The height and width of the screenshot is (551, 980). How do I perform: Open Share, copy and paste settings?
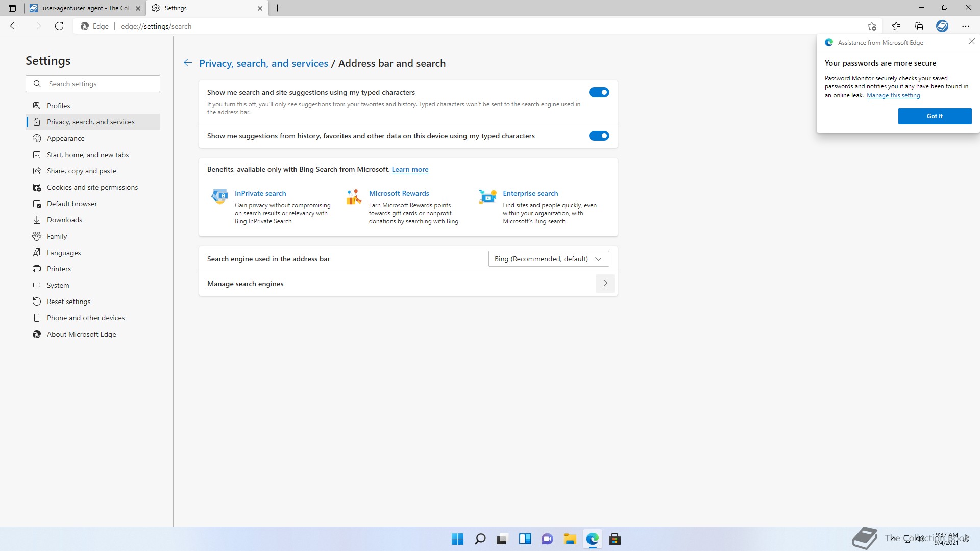point(93,171)
